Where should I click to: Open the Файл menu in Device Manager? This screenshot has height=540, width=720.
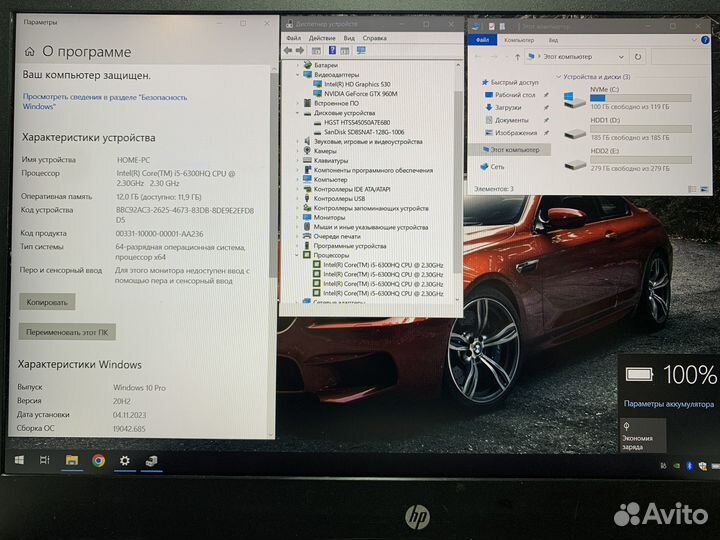(x=293, y=38)
